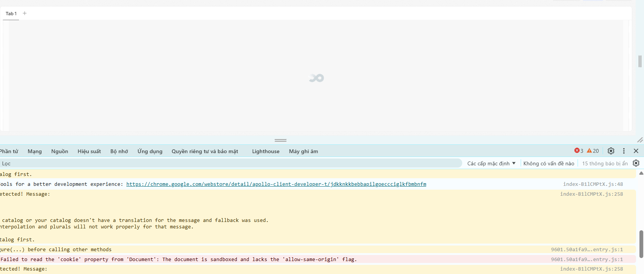
Task: Expand the Các cấp mặc định log level dropdown
Action: 491,163
